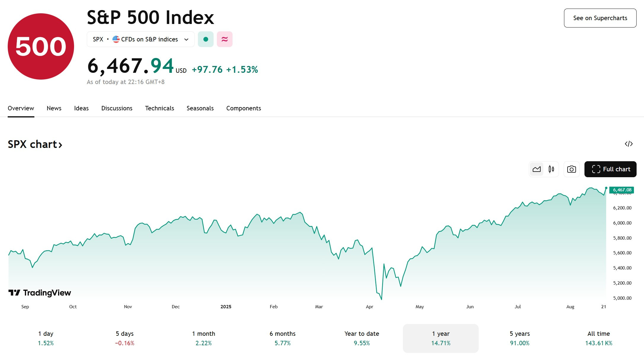The height and width of the screenshot is (355, 644).
Task: Select the 1 day time range
Action: pos(46,338)
